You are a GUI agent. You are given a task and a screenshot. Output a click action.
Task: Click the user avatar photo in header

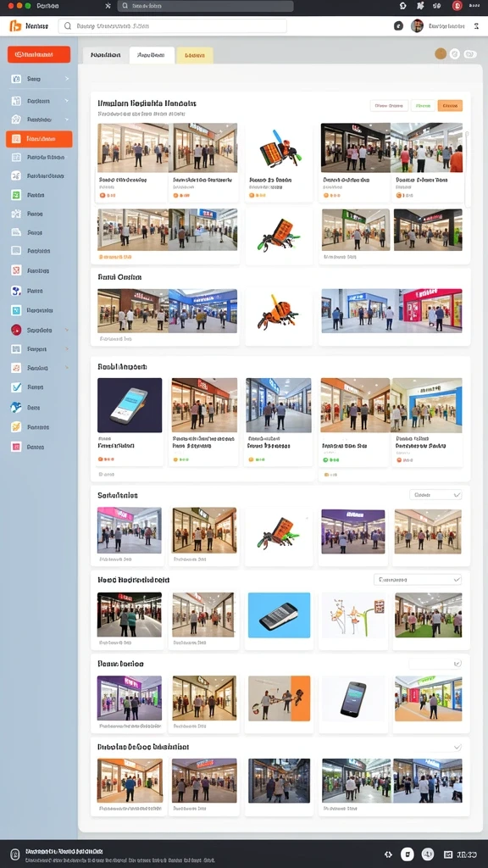point(417,26)
